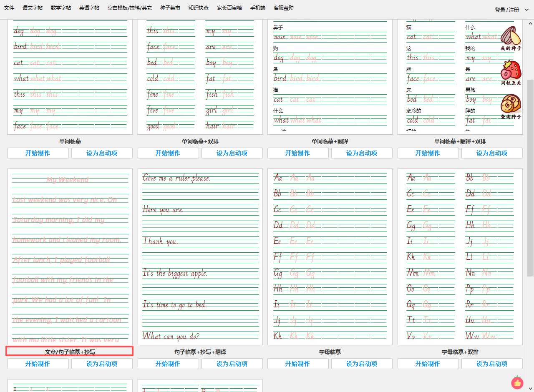Set 字母临摹 as startup item
Image resolution: width=534 pixels, height=392 pixels.
[x=362, y=364]
